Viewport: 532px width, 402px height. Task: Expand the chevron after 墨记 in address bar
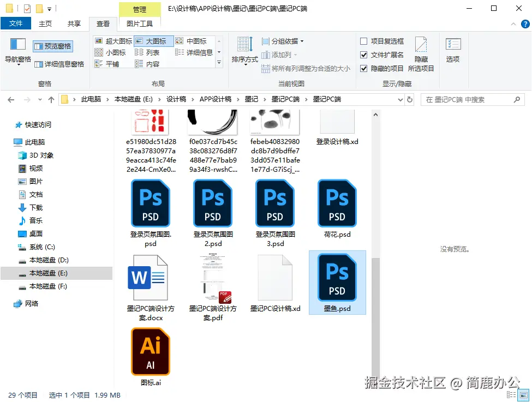click(265, 99)
